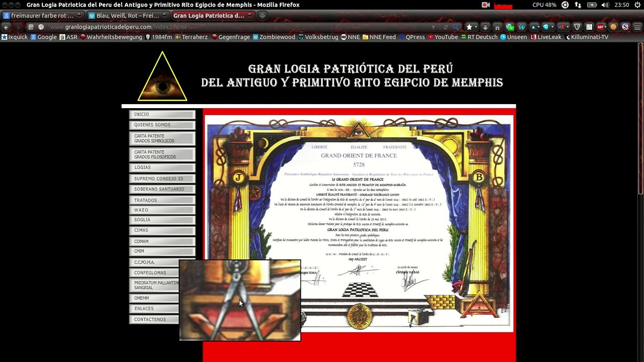The width and height of the screenshot is (644, 362).
Task: Open the QUIENES SOMOS menu item
Action: click(162, 125)
